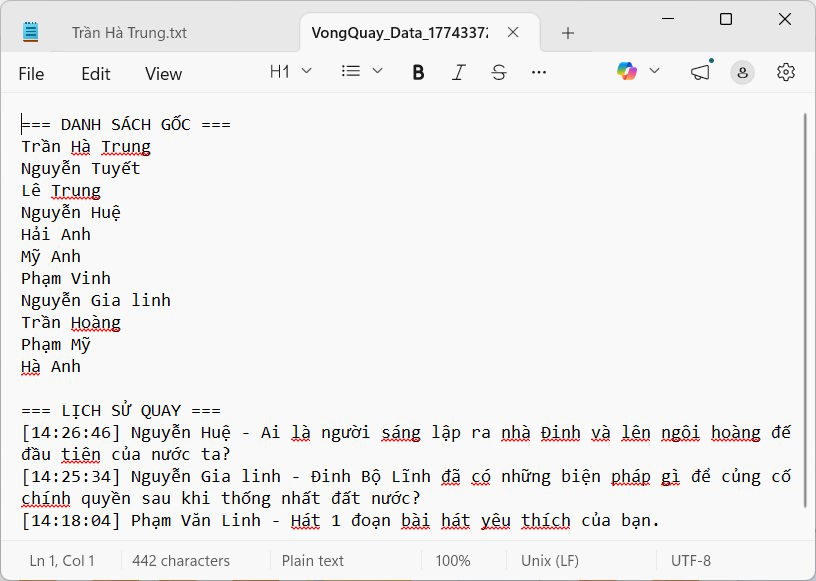Open a new tab with the plus button

[x=567, y=32]
